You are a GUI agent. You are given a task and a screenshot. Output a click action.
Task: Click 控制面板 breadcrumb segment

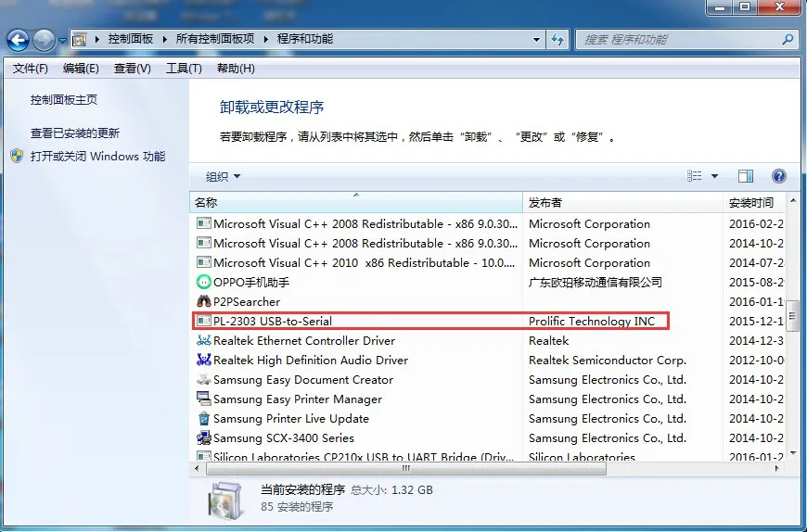(x=130, y=39)
